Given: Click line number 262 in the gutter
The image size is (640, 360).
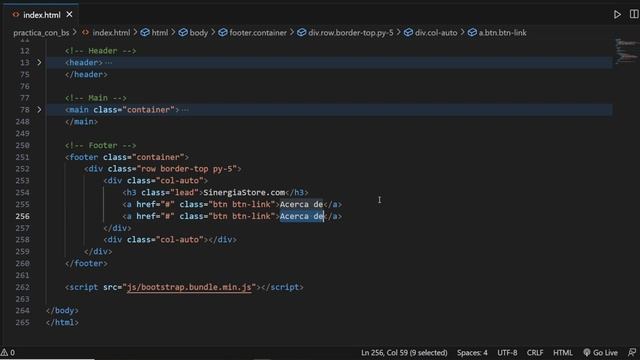Looking at the screenshot, I should point(22,287).
